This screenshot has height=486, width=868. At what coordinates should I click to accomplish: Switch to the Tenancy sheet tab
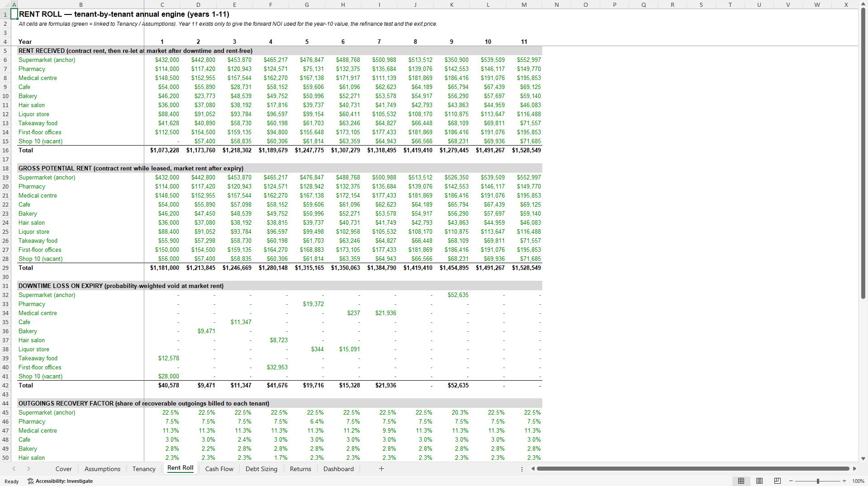pyautogui.click(x=144, y=469)
